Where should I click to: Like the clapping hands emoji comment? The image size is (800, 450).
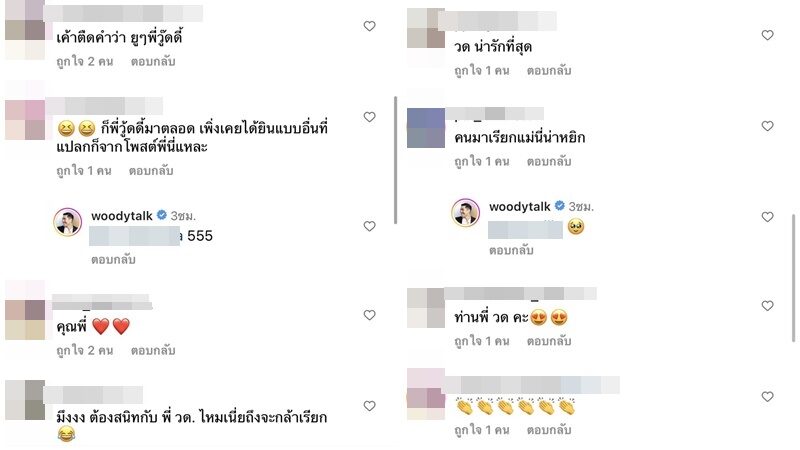pos(767,396)
